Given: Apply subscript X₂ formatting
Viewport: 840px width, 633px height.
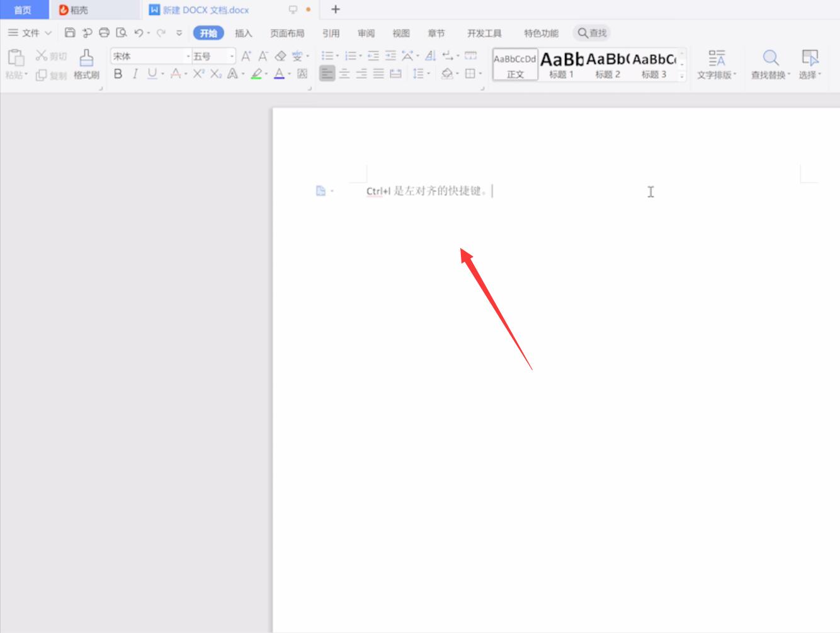Looking at the screenshot, I should 216,74.
